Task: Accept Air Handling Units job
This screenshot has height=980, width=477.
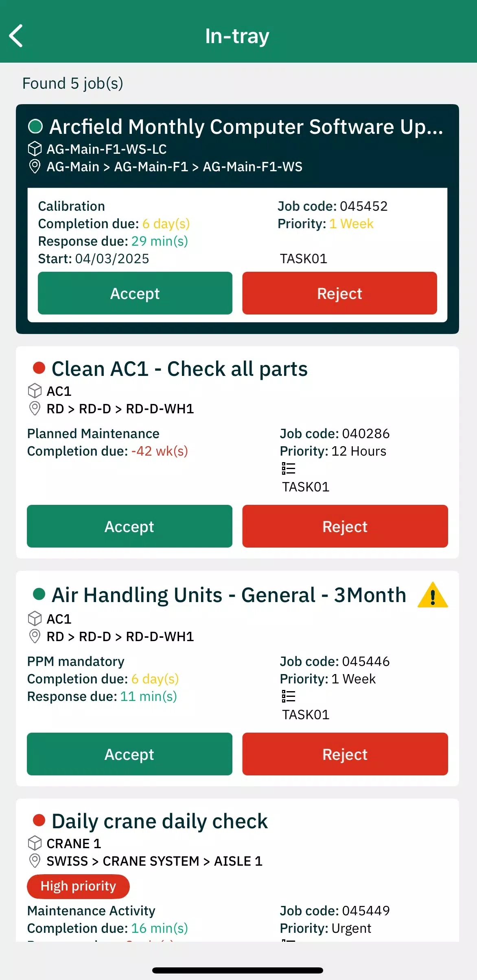Action: tap(129, 754)
